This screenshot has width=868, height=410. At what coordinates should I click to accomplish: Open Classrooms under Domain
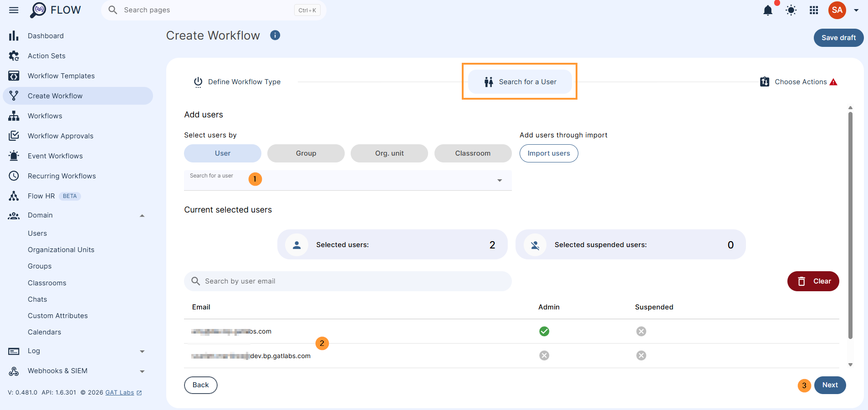47,283
